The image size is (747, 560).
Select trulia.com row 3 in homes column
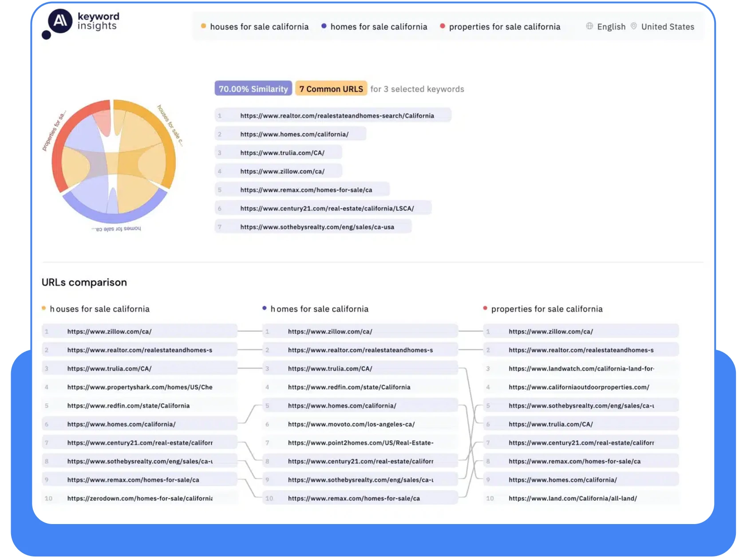click(x=360, y=368)
